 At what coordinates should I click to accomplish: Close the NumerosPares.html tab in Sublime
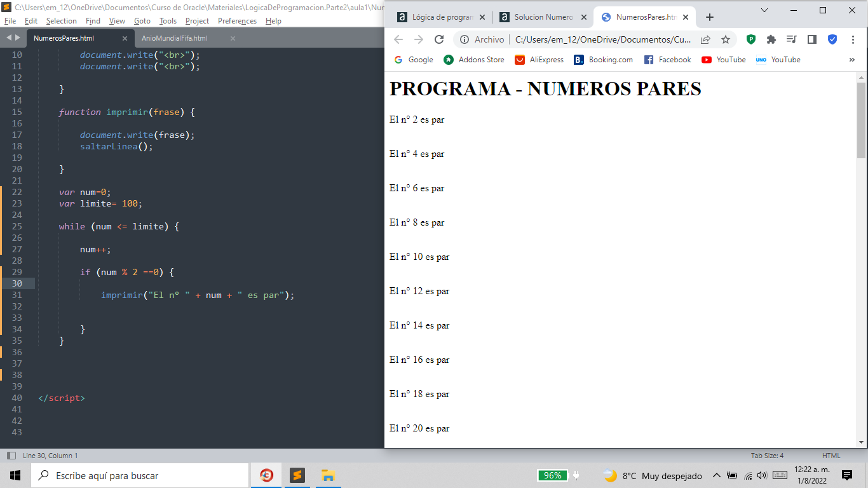point(125,38)
